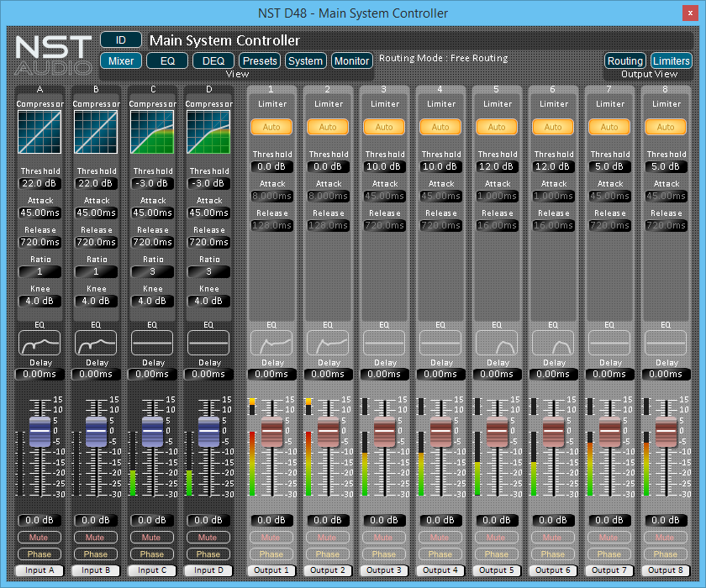The height and width of the screenshot is (588, 706).
Task: Toggle Auto mode on the Output 1 Limiter
Action: point(271,127)
